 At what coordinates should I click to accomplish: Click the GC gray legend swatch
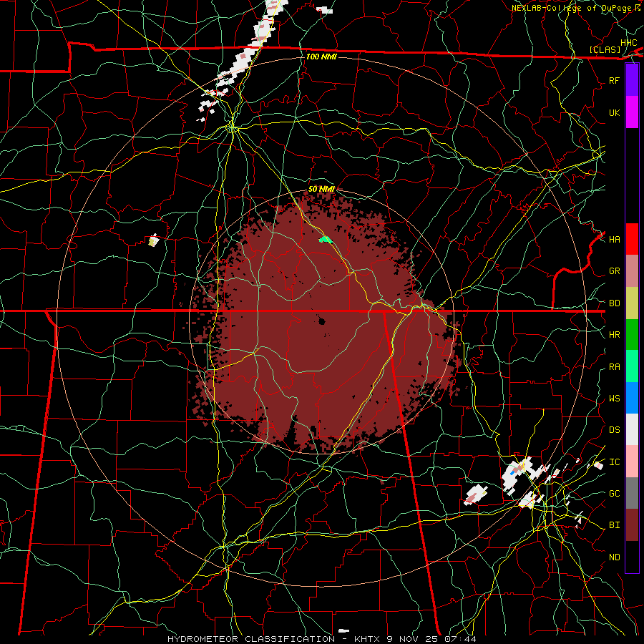632,493
